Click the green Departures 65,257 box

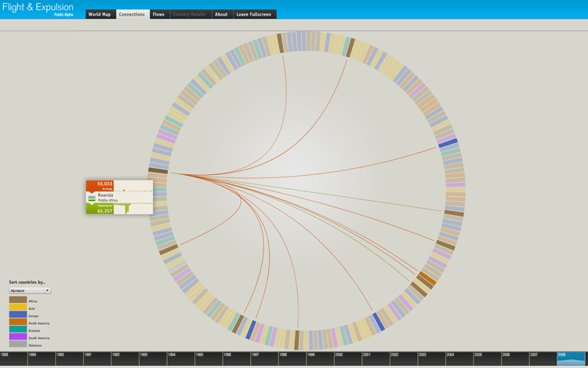tap(100, 209)
